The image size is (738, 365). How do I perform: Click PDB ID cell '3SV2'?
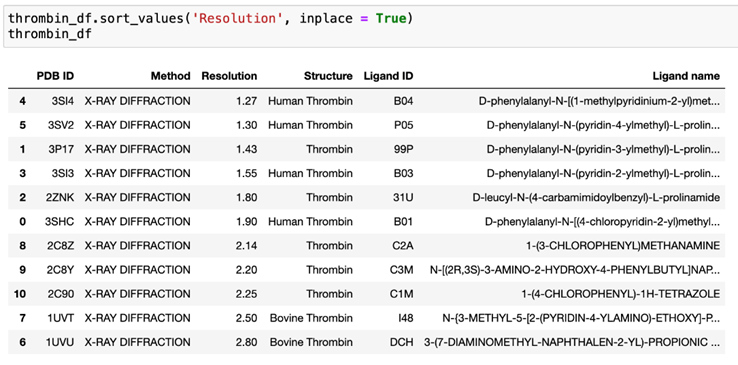point(62,125)
